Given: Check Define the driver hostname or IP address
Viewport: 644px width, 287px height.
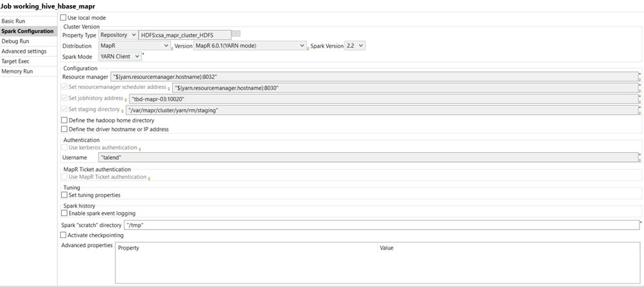Looking at the screenshot, I should (x=64, y=129).
